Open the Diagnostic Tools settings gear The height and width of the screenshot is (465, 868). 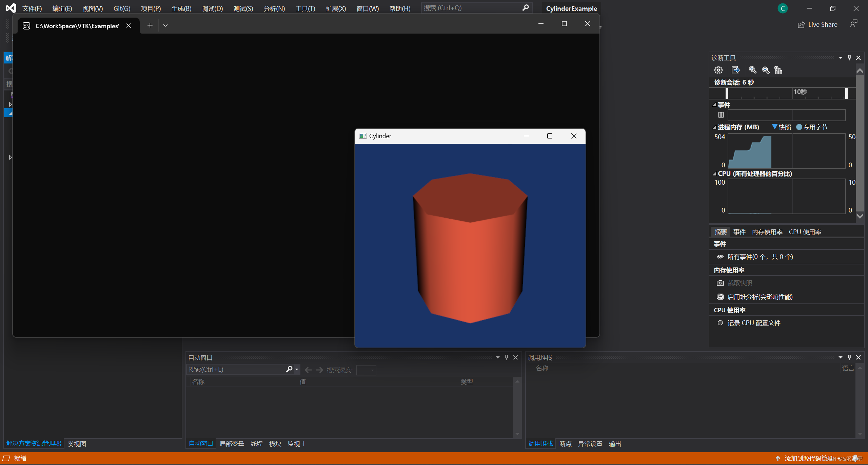tap(718, 70)
